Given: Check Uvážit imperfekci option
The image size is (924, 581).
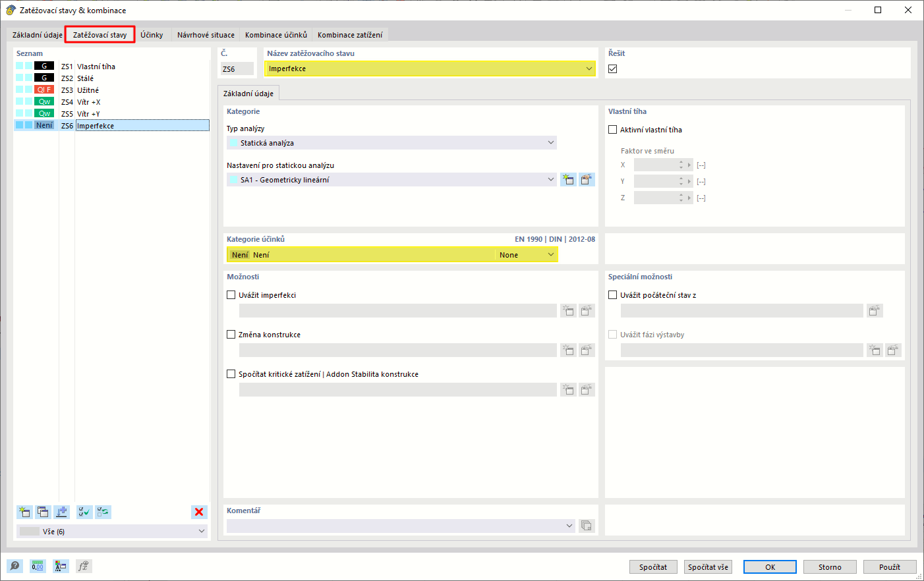Looking at the screenshot, I should (x=231, y=295).
